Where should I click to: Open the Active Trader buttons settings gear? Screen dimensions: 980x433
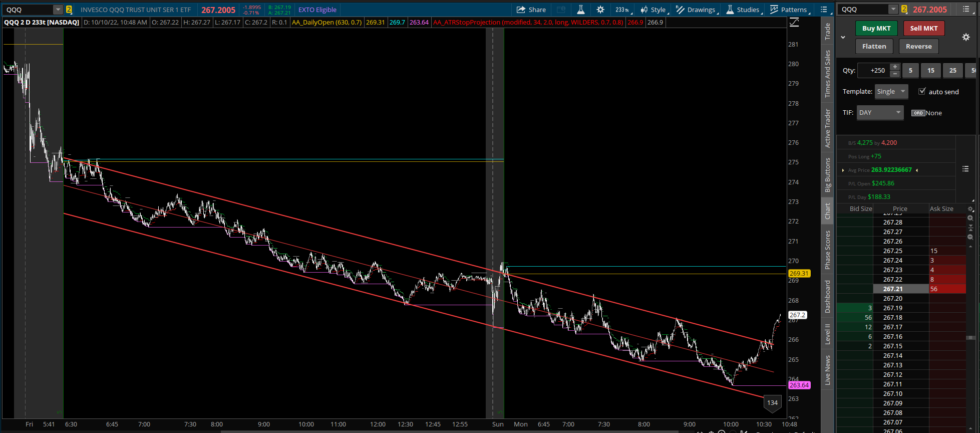click(966, 37)
